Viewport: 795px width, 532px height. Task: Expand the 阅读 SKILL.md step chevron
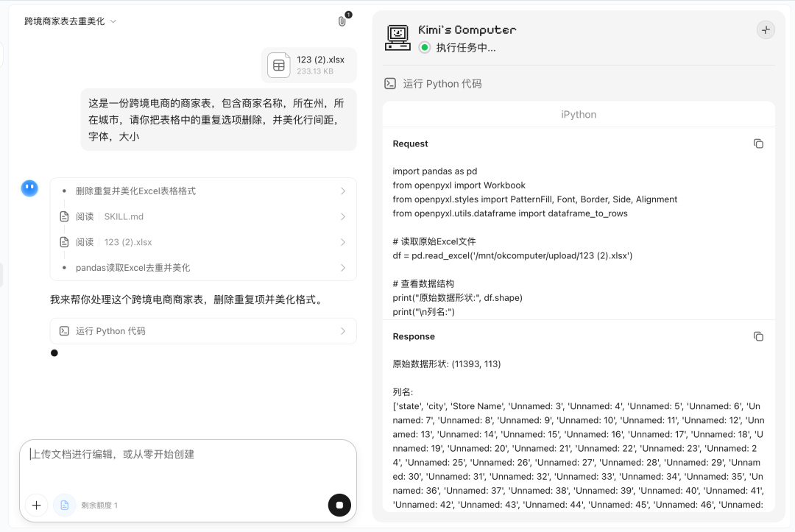pyautogui.click(x=343, y=217)
